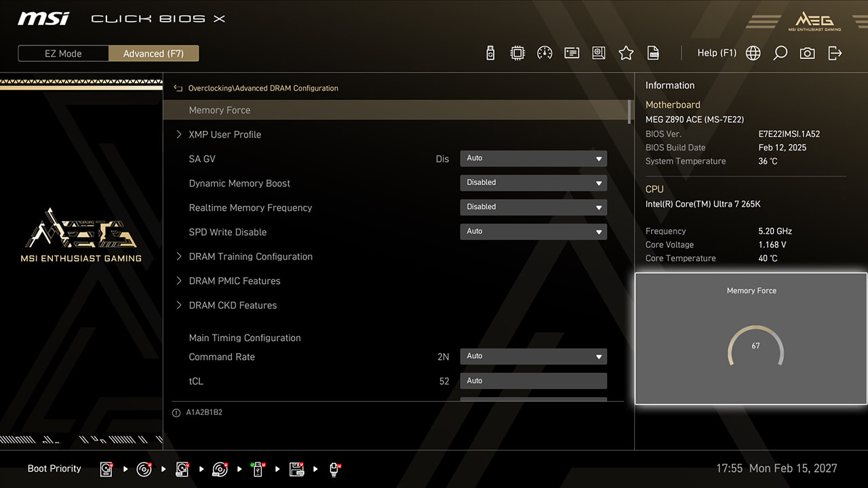868x488 pixels.
Task: Click the Boot Priority label
Action: (54, 468)
